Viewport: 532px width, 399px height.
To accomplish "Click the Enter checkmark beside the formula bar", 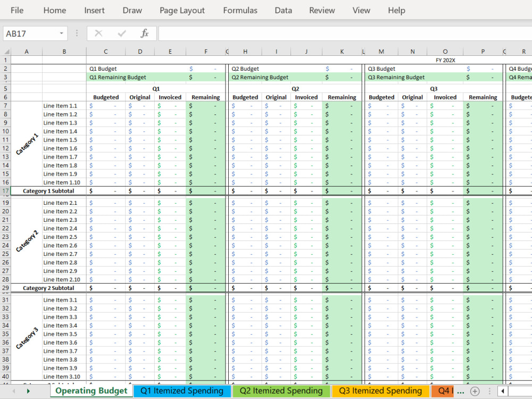I will tap(121, 33).
